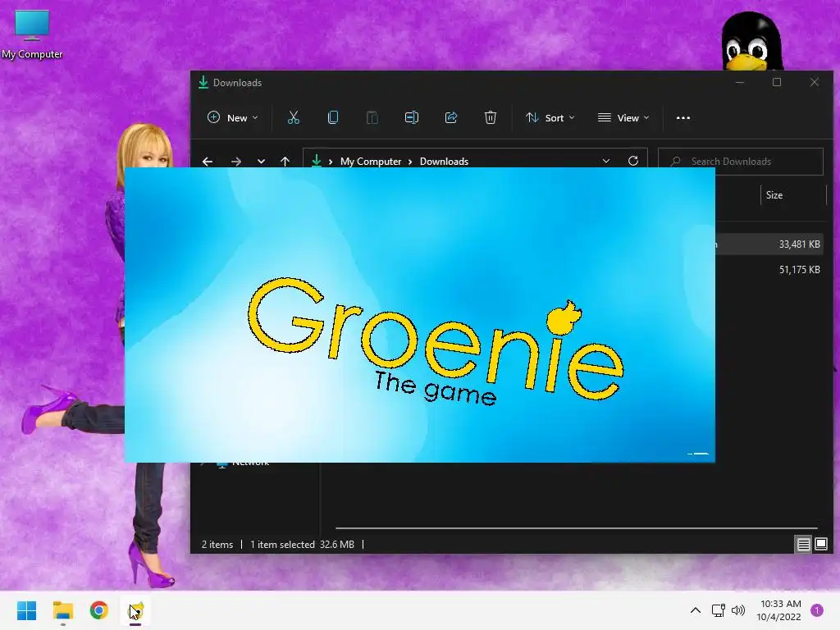840x630 pixels.
Task: Click the horizontal scrollbar in file list
Action: (x=577, y=528)
